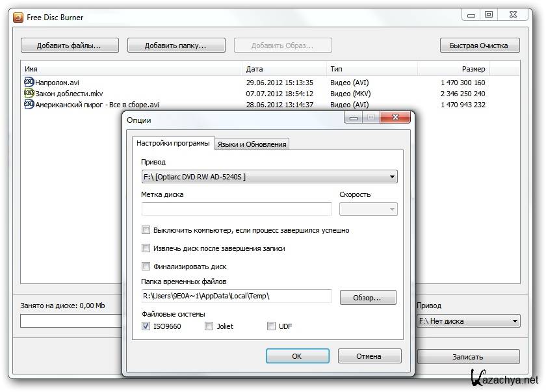Click the AVI icon for Американский пирог file
The height and width of the screenshot is (392, 546).
(x=29, y=105)
